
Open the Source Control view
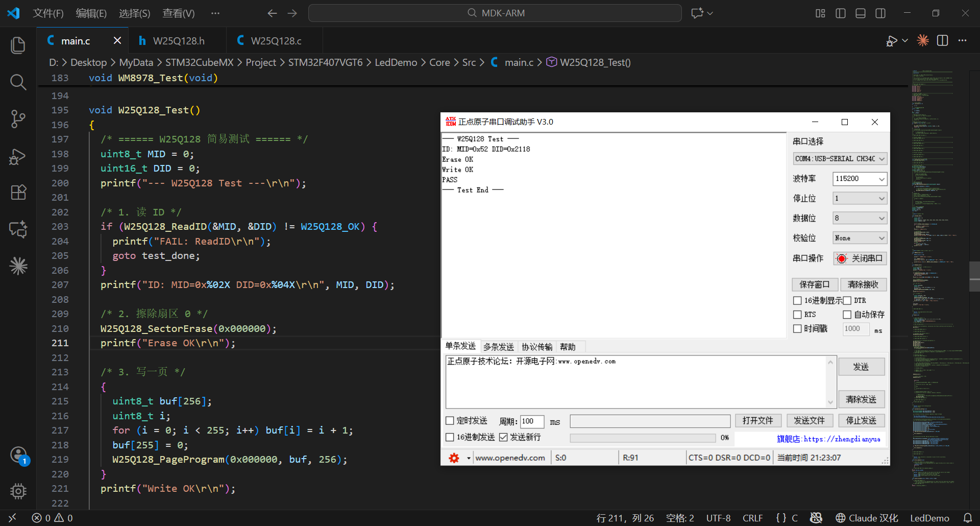(x=18, y=119)
